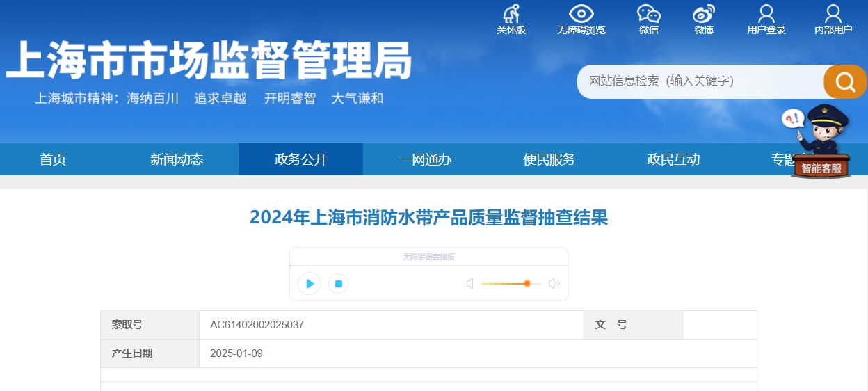Raise volume with the right speaker icon
Viewport: 868px width, 391px height.
click(554, 284)
